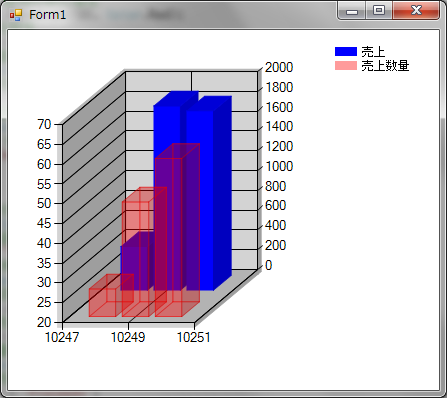This screenshot has height=398, width=447.
Task: Click the 70 label on left axis
Action: tap(44, 124)
